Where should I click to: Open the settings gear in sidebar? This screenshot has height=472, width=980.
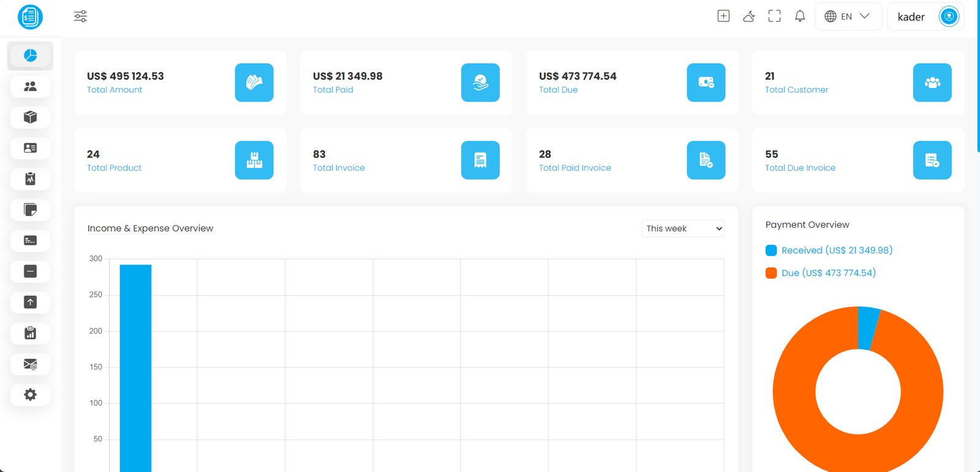tap(30, 395)
